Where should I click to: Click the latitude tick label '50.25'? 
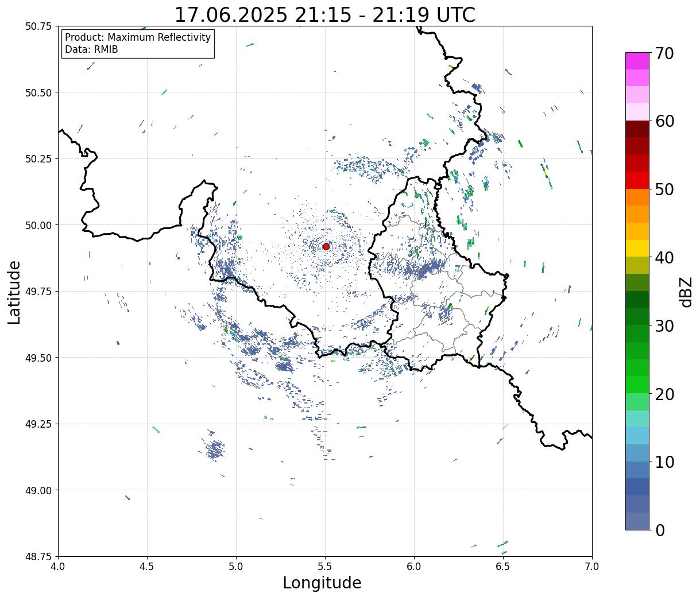[x=38, y=159]
